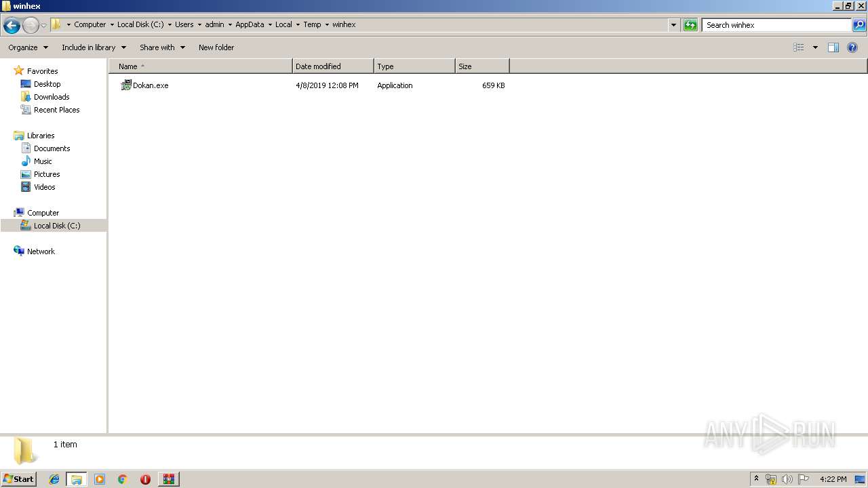Click the 659 KB size cell
Viewport: 868px width, 488px height.
click(494, 85)
